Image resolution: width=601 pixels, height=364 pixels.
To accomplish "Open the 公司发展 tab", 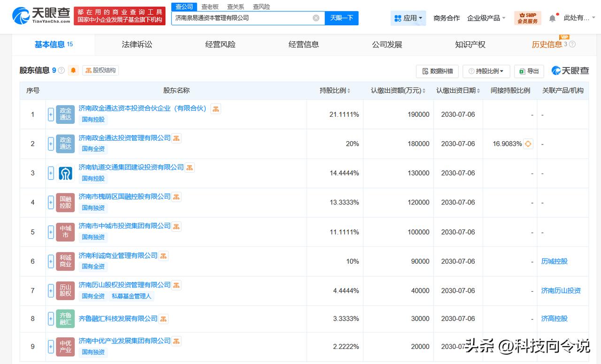I will (x=387, y=45).
